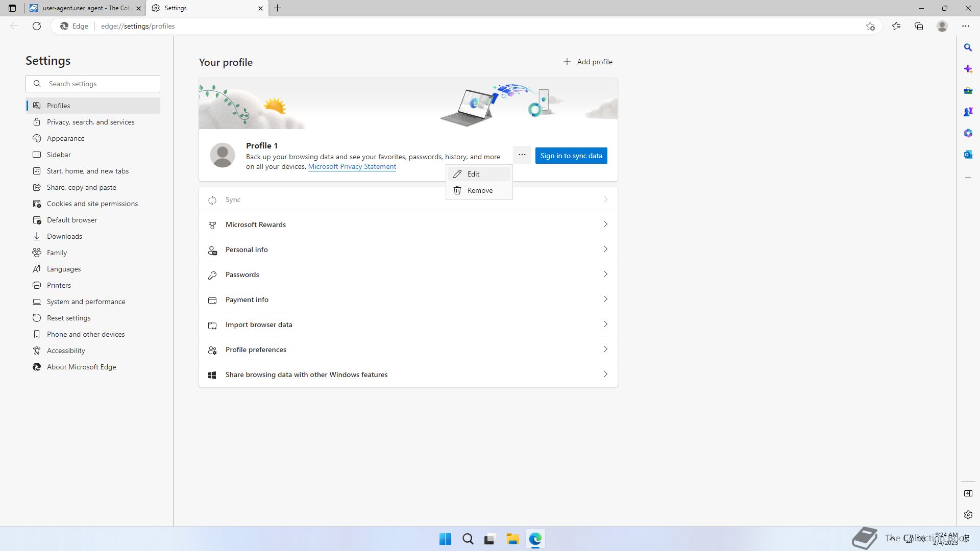980x551 pixels.
Task: Refresh the page with reload icon
Action: tap(37, 26)
